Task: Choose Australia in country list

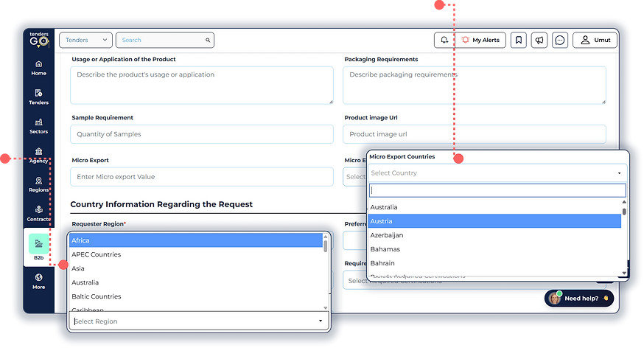Action: 494,207
